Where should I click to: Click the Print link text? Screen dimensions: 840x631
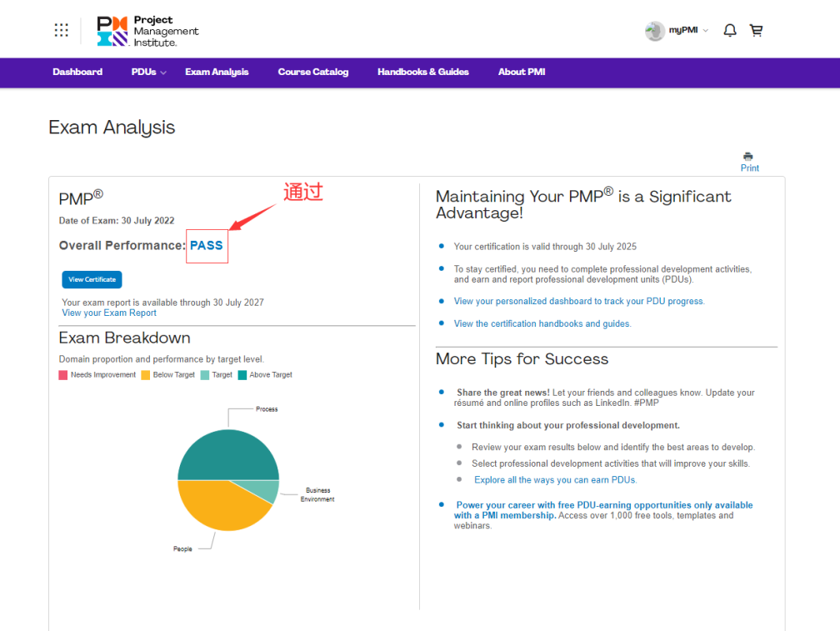pos(749,168)
